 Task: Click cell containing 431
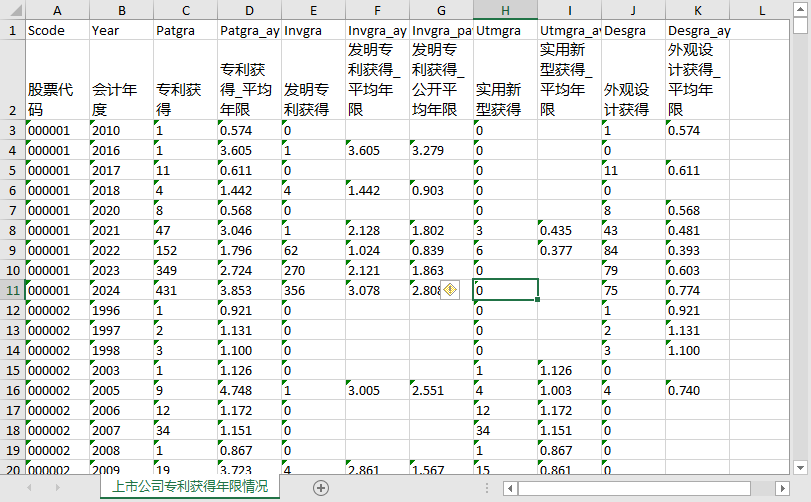186,290
